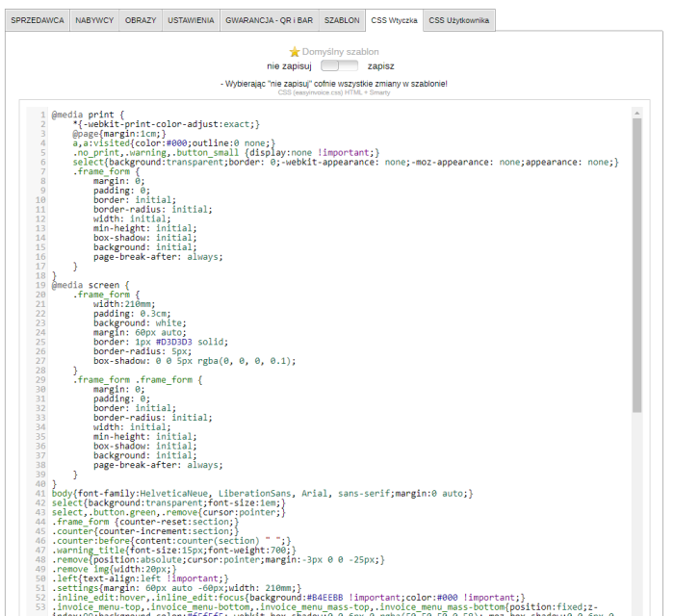Select the CSS Wtyczka tab

[x=395, y=20]
